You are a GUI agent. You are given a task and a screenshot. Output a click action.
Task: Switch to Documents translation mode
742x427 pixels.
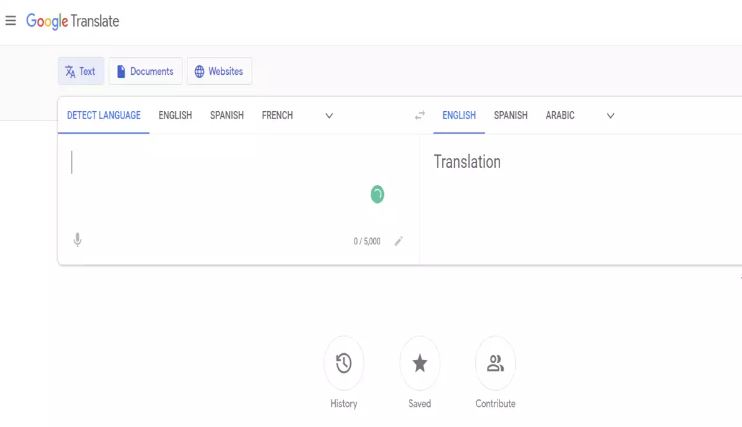click(146, 71)
